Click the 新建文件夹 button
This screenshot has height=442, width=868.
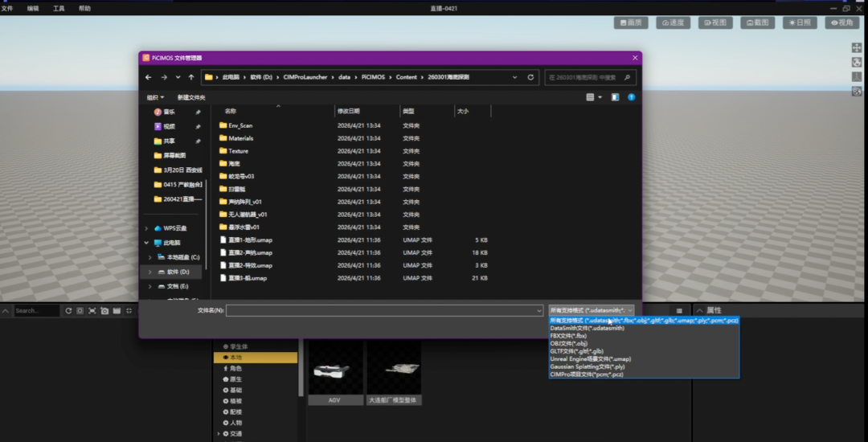click(x=191, y=97)
